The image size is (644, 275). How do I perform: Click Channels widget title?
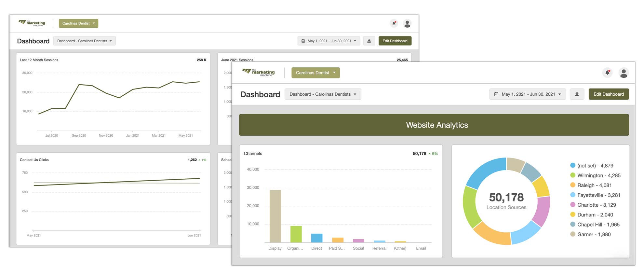click(x=253, y=154)
